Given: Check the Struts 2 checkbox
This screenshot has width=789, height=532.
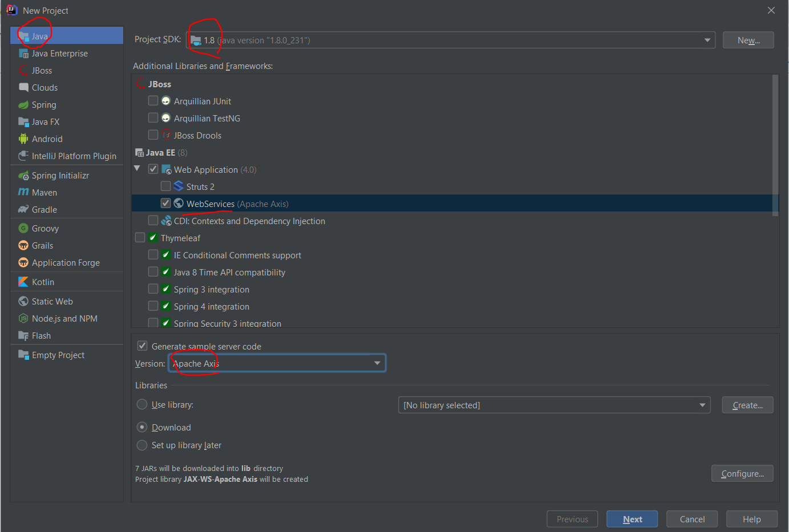Looking at the screenshot, I should click(165, 186).
